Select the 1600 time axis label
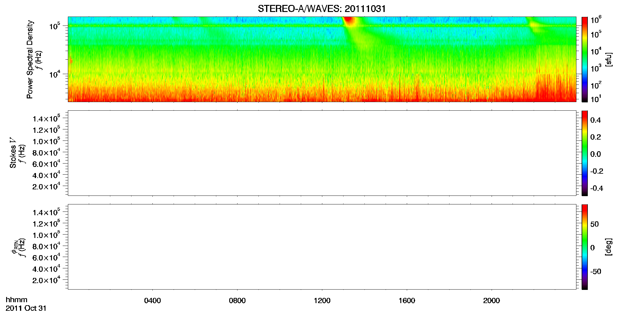The image size is (644, 332). coord(407,301)
